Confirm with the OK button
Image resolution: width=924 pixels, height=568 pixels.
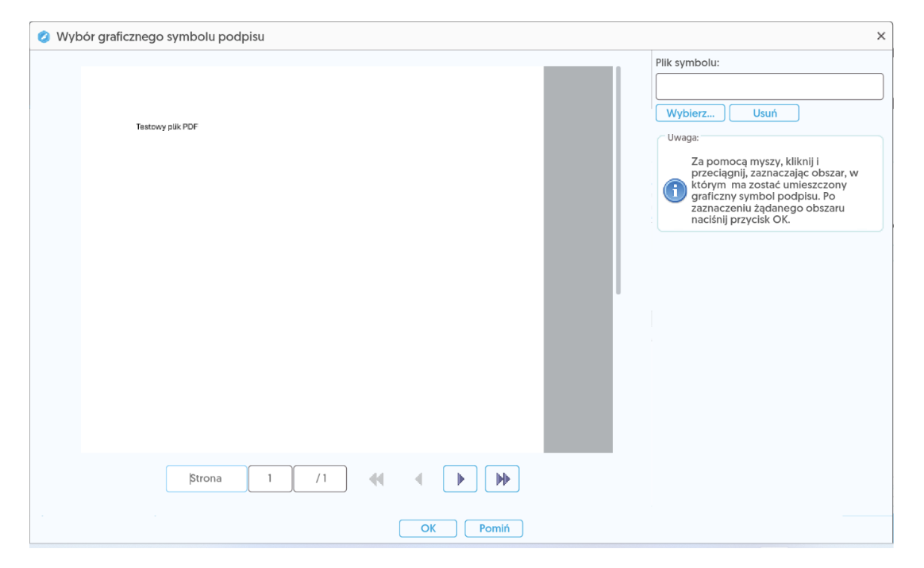[x=428, y=528]
